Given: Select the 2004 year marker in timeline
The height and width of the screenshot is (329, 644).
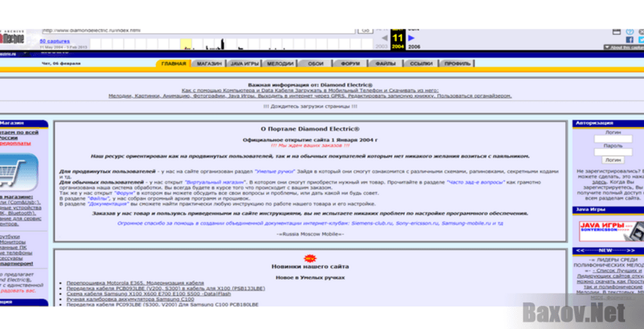Looking at the screenshot, I should (398, 46).
